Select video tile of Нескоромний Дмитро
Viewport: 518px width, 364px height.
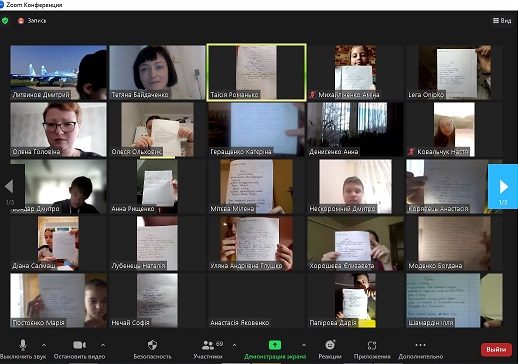pyautogui.click(x=355, y=186)
